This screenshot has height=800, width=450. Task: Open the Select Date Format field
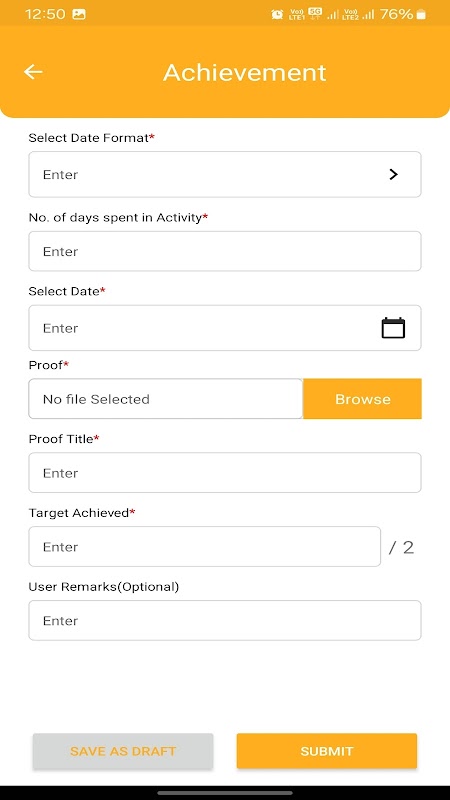tap(225, 174)
